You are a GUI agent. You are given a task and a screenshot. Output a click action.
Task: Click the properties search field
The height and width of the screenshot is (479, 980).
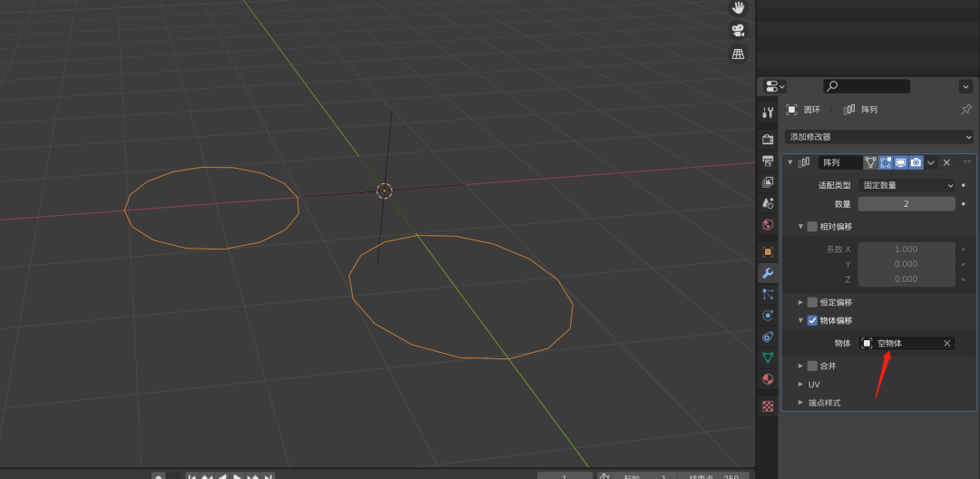pos(867,86)
